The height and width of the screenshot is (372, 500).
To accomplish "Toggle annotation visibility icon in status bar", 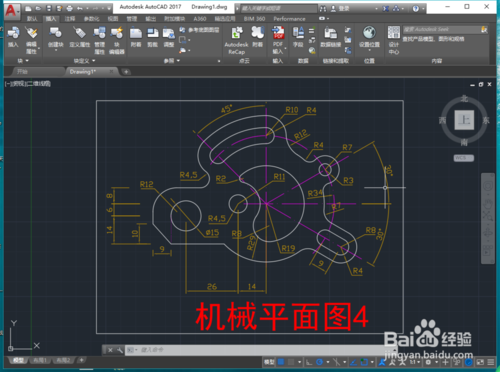I will coord(382,362).
